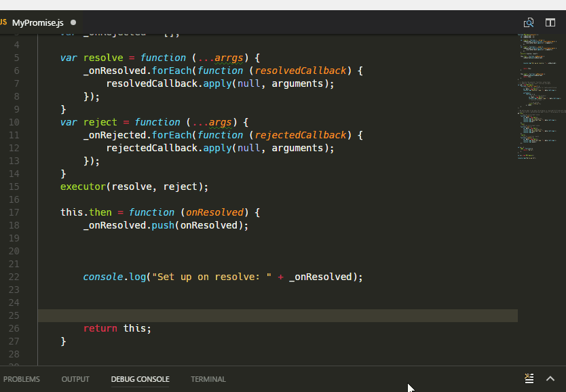Place cursor on the squiggly-underlined 'arrgs' parameter
The width and height of the screenshot is (566, 392).
[229, 58]
